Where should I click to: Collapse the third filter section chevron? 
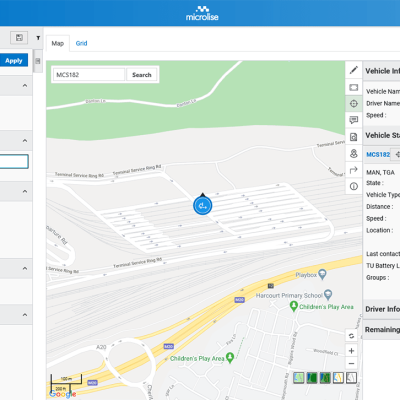tap(25, 191)
